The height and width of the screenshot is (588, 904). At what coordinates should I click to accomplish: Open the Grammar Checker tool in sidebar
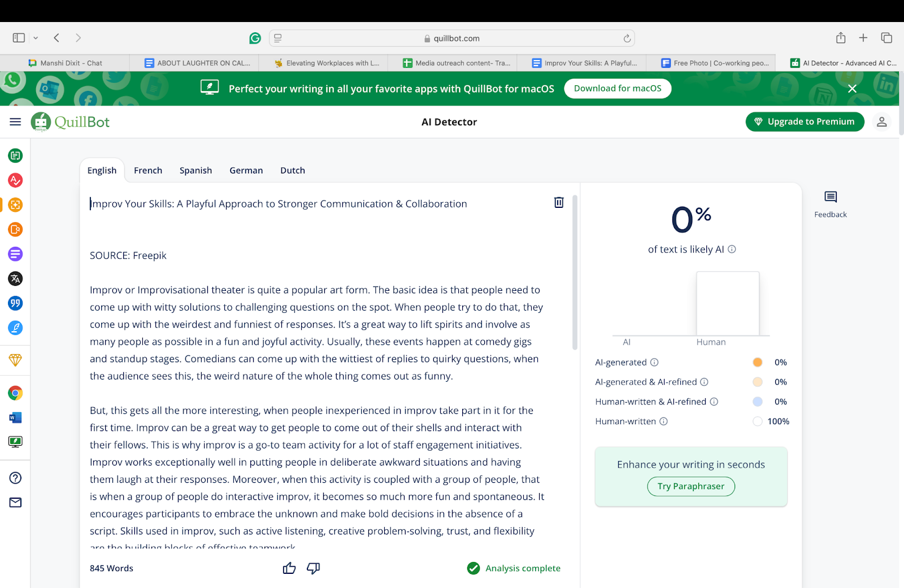click(x=15, y=180)
